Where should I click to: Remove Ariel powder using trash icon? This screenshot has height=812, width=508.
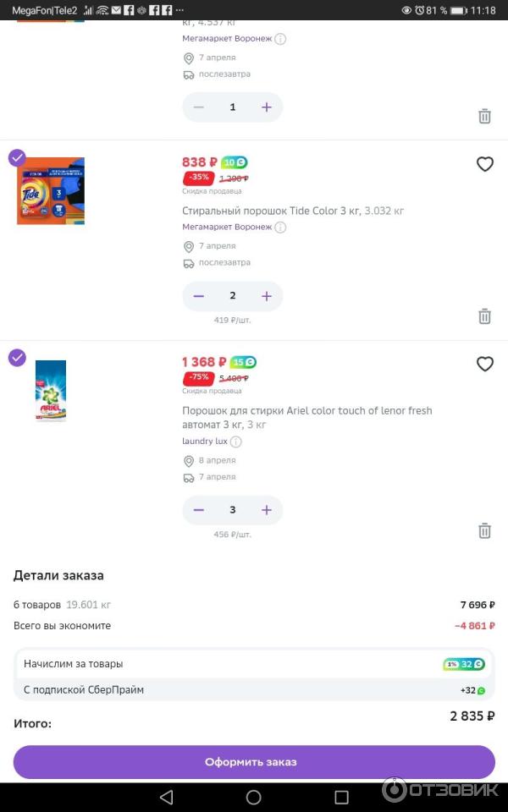coord(484,531)
